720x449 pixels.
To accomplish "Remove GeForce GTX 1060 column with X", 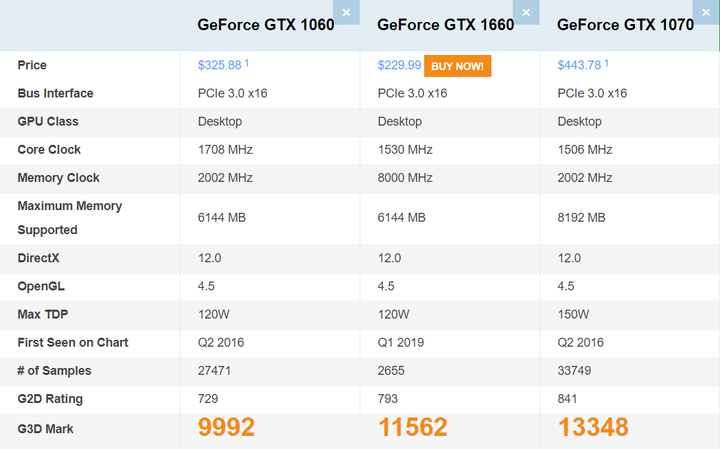I will point(346,12).
